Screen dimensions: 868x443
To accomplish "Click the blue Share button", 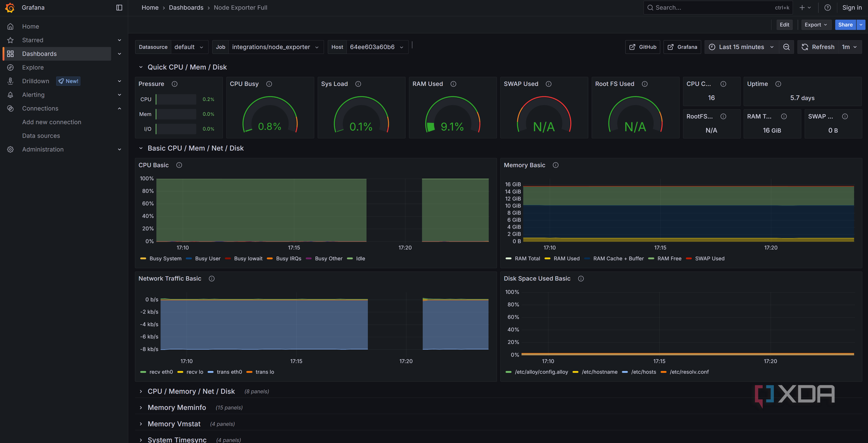I will [x=845, y=25].
